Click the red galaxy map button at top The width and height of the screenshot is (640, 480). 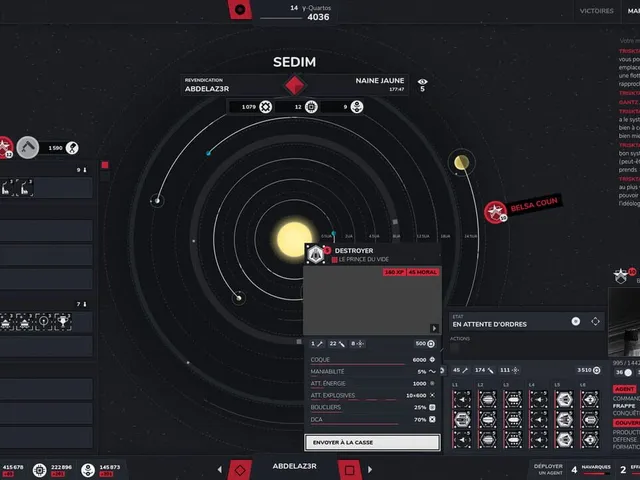click(x=240, y=9)
